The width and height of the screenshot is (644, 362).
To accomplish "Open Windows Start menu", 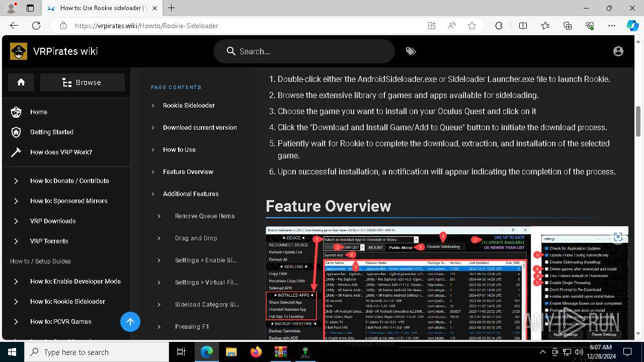I will (12, 352).
